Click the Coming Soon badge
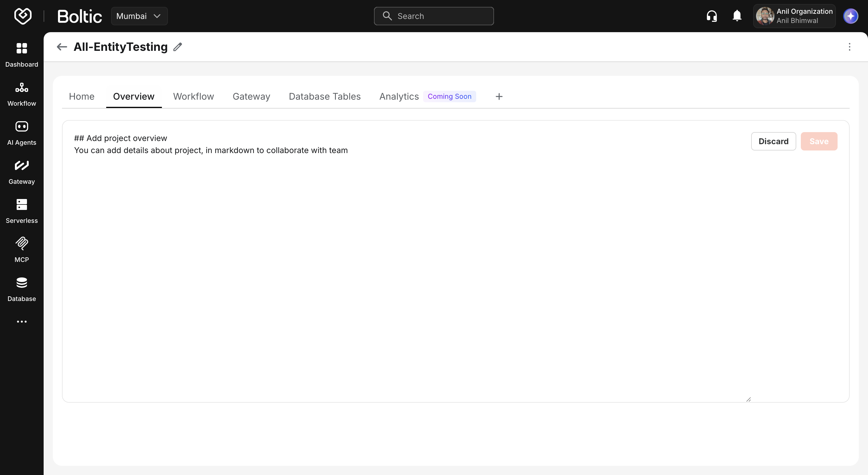Image resolution: width=868 pixels, height=475 pixels. (449, 96)
